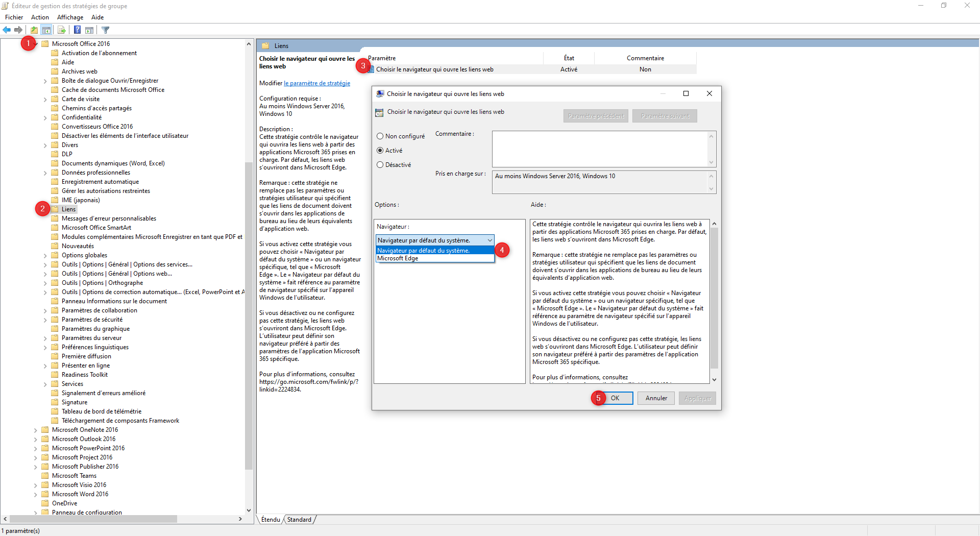Click the gray Forward arrow in toolbar
The image size is (980, 536).
[18, 30]
